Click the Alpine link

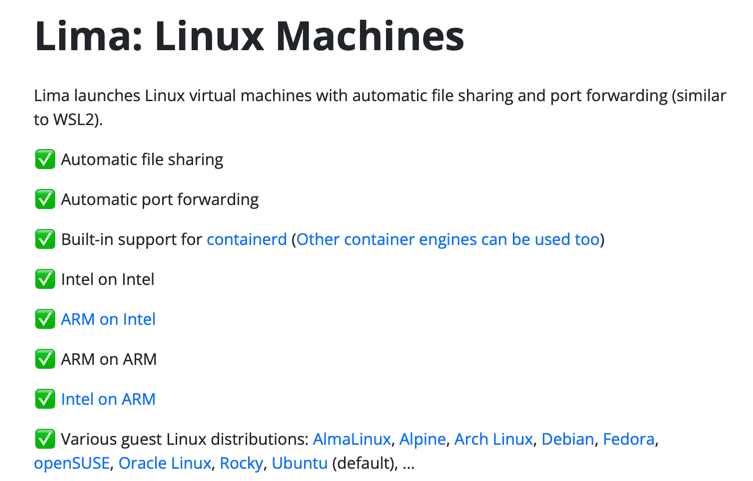(x=422, y=439)
